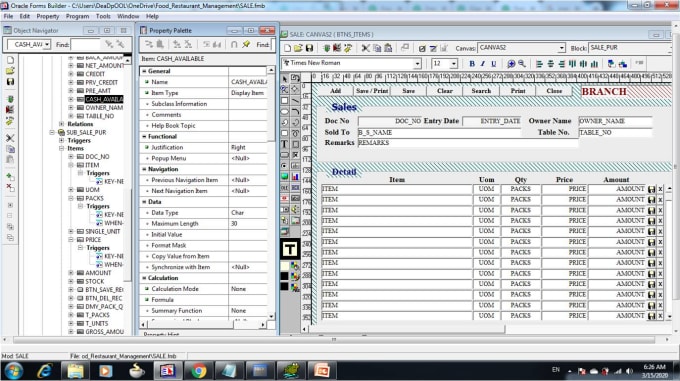The width and height of the screenshot is (680, 381).
Task: Click the Search button on canvas
Action: point(481,91)
